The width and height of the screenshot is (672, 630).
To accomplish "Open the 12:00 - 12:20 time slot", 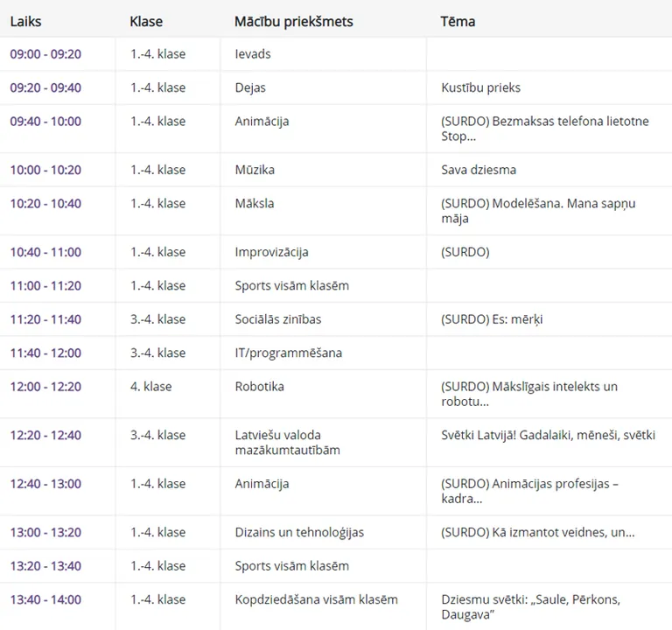I will [45, 387].
